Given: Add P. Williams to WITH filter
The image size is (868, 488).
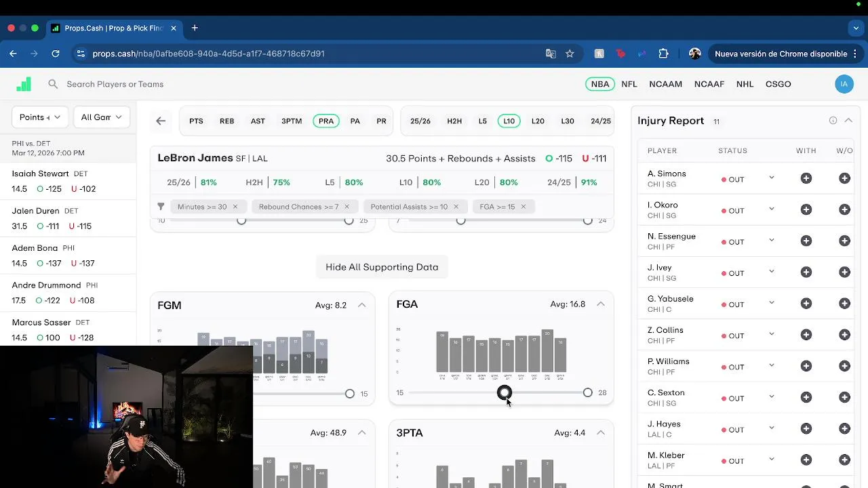Looking at the screenshot, I should (806, 366).
